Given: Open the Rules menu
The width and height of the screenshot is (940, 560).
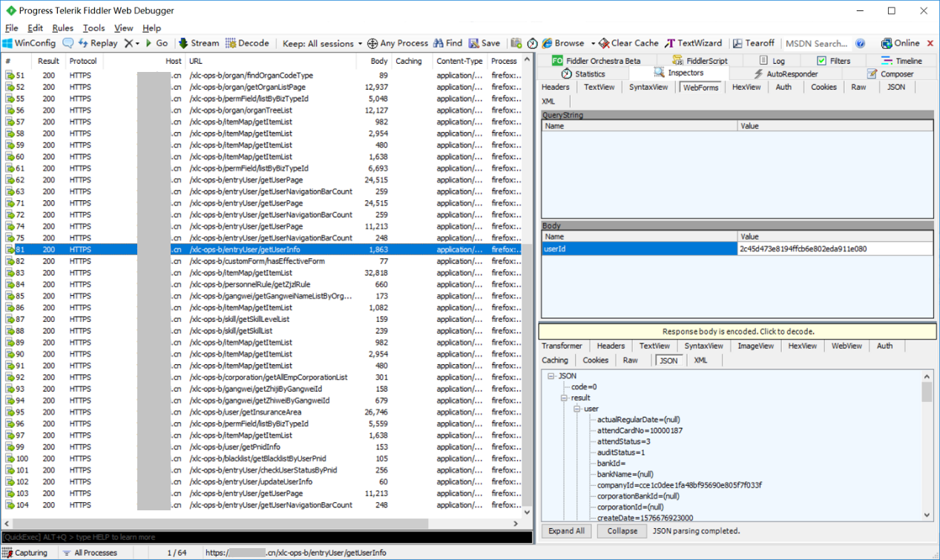Looking at the screenshot, I should 63,28.
